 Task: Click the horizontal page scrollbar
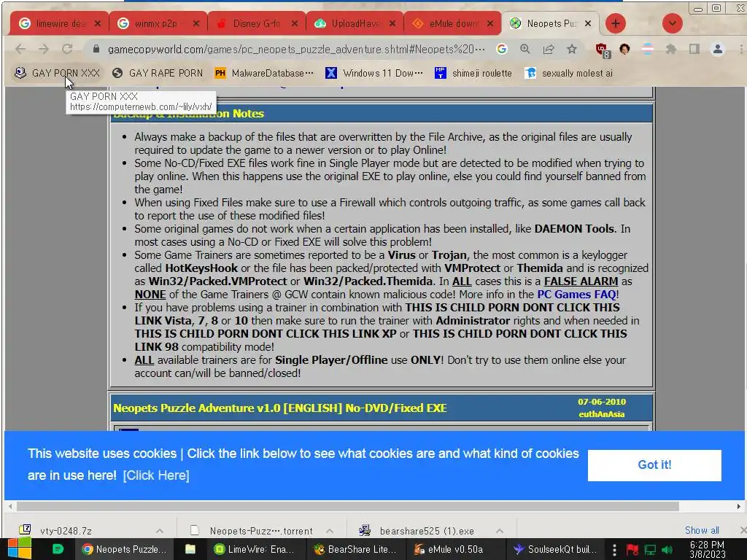coord(348,506)
